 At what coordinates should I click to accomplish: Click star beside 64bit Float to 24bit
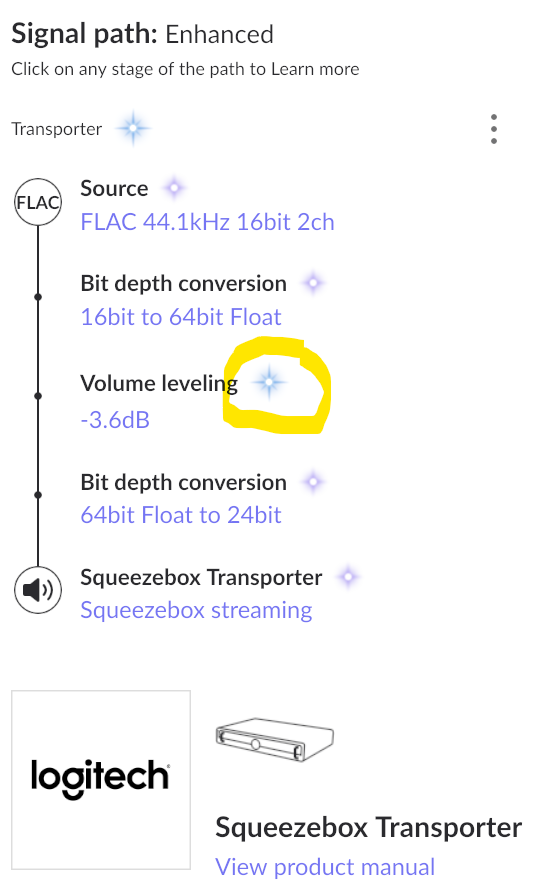pos(313,482)
